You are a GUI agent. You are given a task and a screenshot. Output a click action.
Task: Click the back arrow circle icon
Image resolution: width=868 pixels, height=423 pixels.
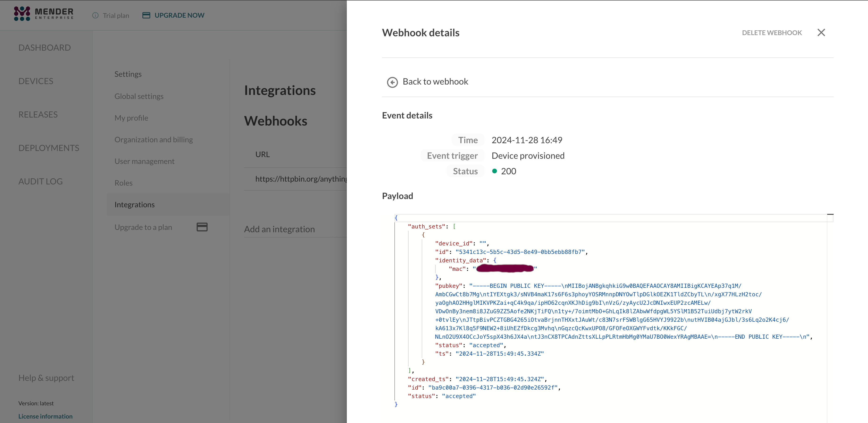[392, 82]
